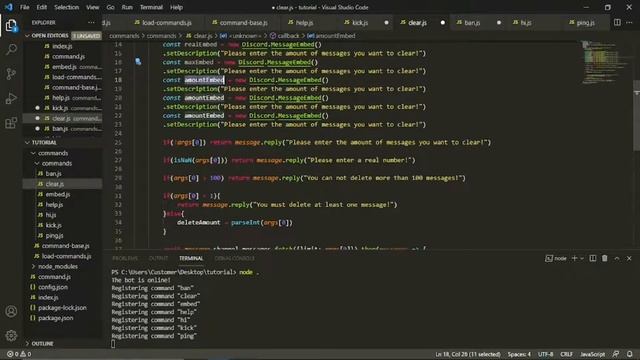640x360 pixels.
Task: Click errors and warnings status indicator
Action: click(x=19, y=354)
